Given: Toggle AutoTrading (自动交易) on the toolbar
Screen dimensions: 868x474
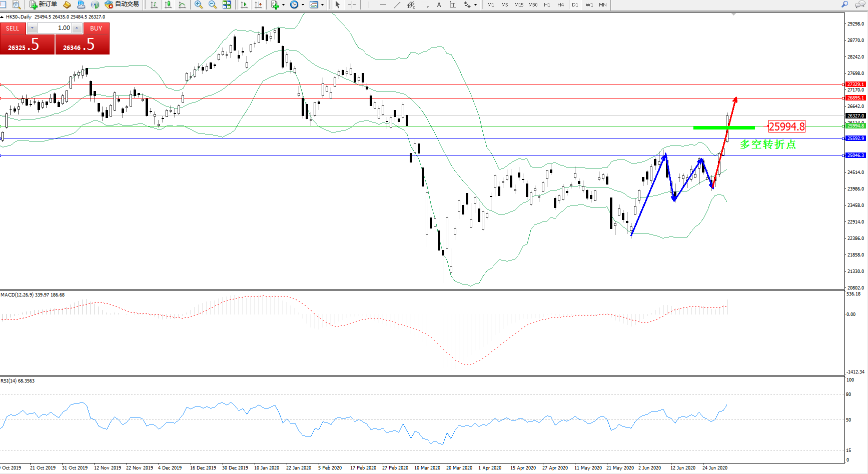Looking at the screenshot, I should [122, 4].
